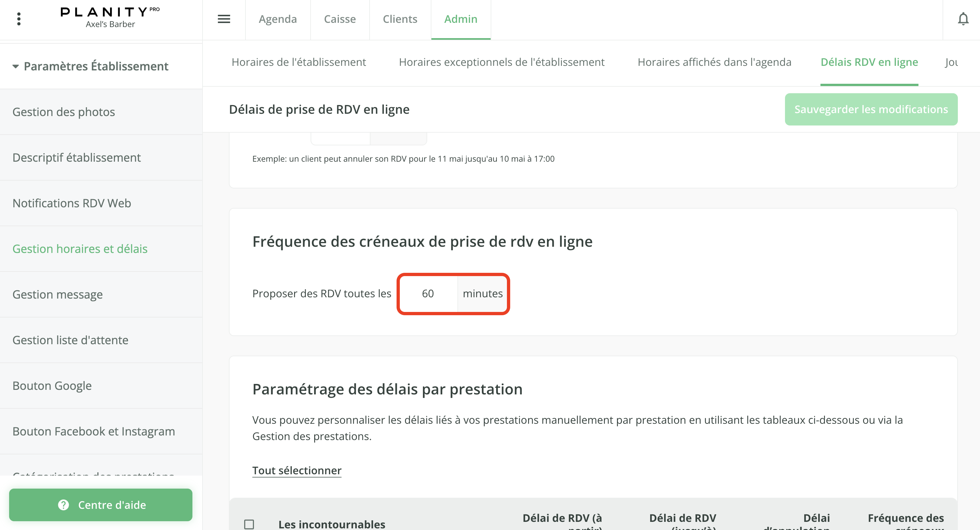The image size is (980, 530).
Task: Click the 60 minutes frequency field
Action: point(428,294)
